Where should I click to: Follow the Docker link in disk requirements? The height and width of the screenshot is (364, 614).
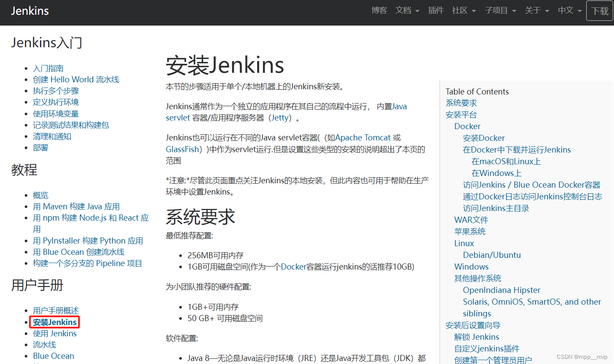[294, 266]
